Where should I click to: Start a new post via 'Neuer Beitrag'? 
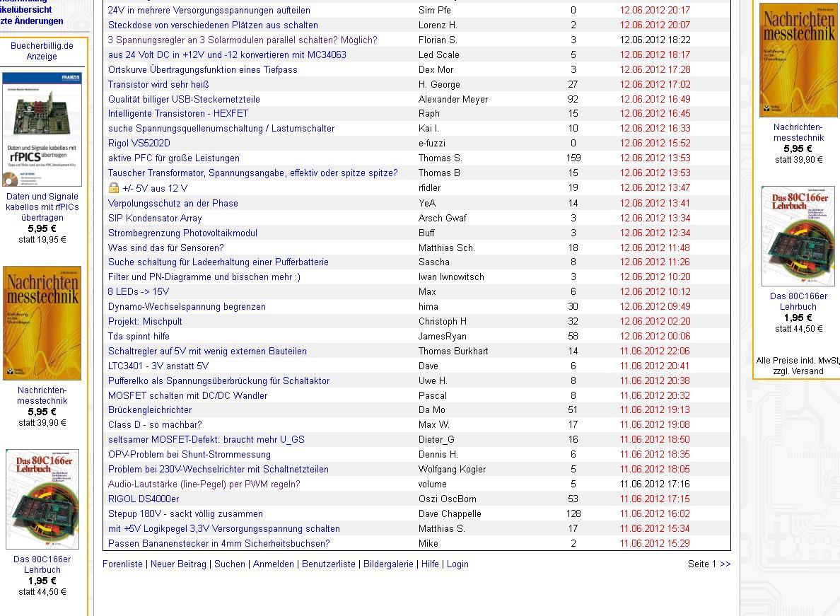[x=178, y=564]
